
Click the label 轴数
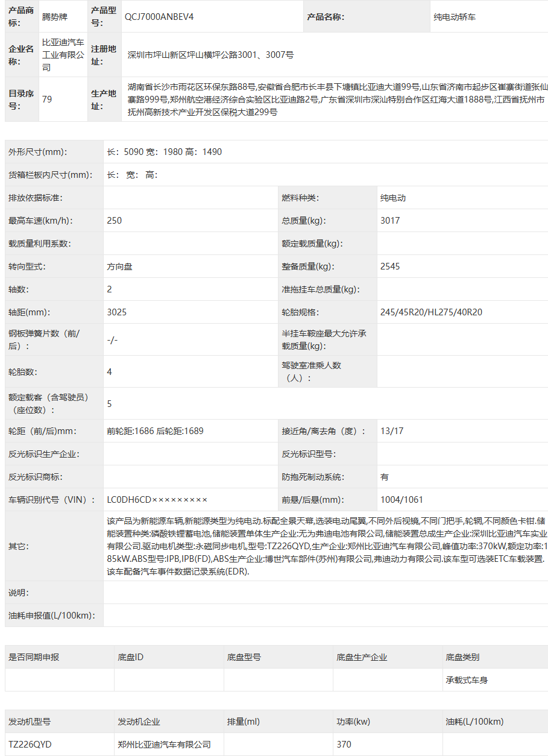tap(19, 289)
